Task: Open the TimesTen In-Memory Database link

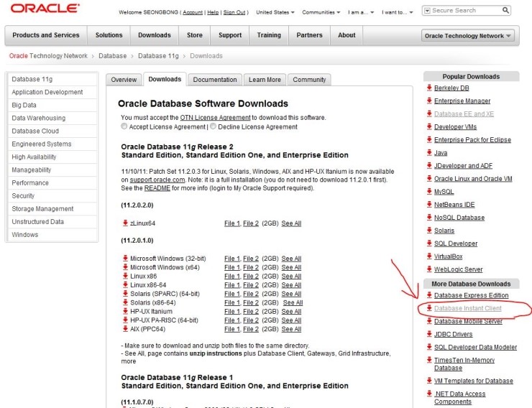Action: click(464, 364)
